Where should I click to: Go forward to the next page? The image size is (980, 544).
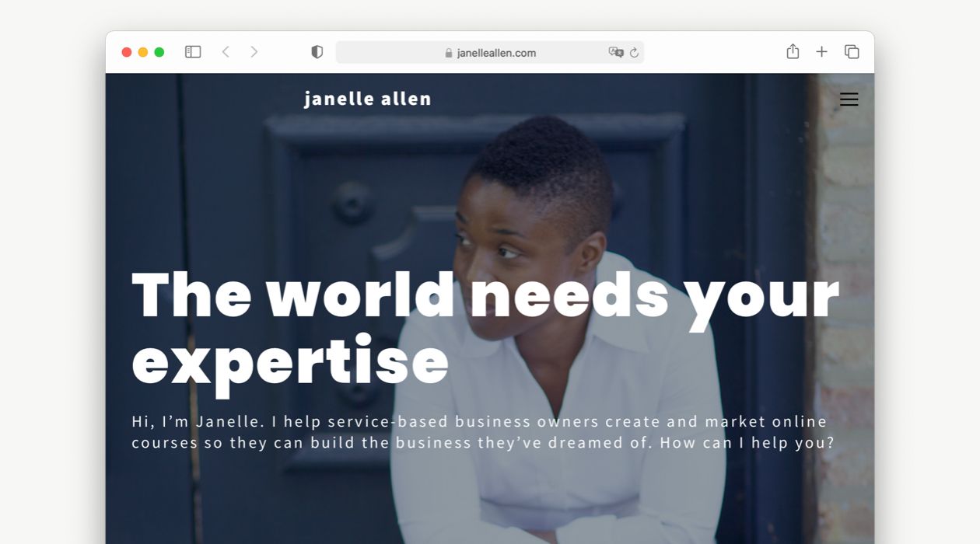click(254, 52)
